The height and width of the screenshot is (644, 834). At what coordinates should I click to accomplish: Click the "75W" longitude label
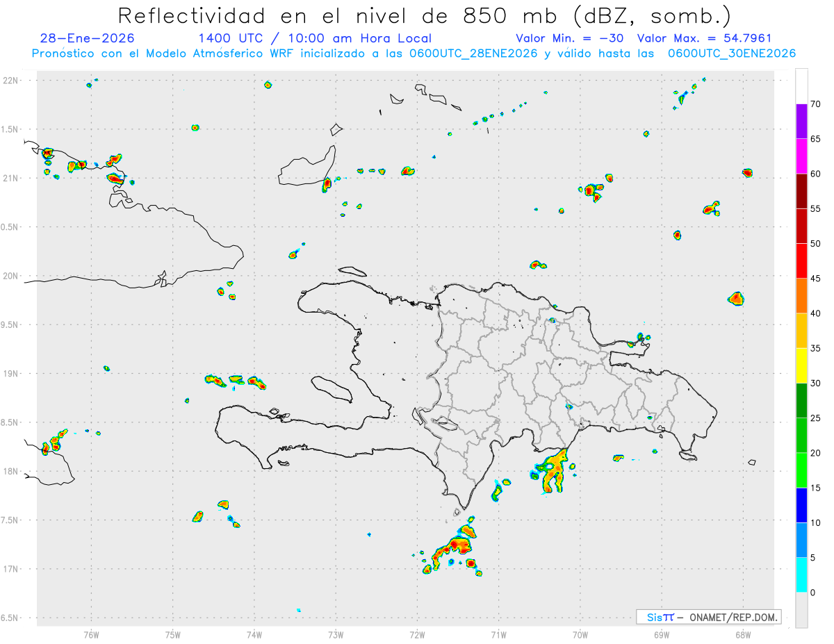click(172, 634)
